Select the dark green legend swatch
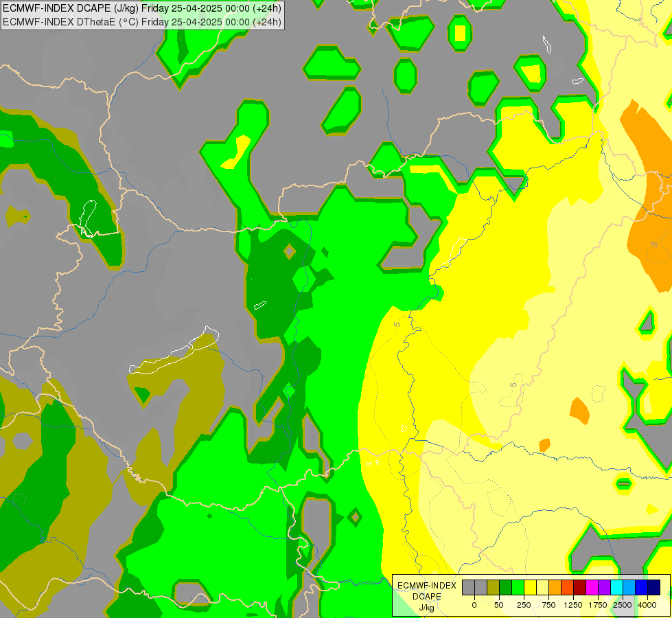672x618 pixels. tap(505, 587)
